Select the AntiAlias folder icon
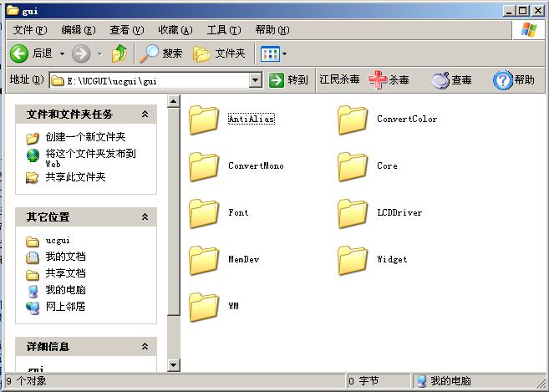Screen dimensions: 549x392 point(204,120)
